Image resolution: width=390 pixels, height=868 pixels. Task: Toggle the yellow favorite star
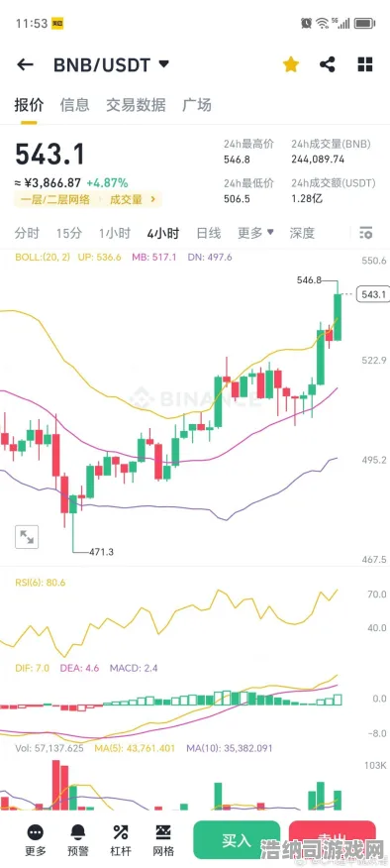[x=290, y=64]
